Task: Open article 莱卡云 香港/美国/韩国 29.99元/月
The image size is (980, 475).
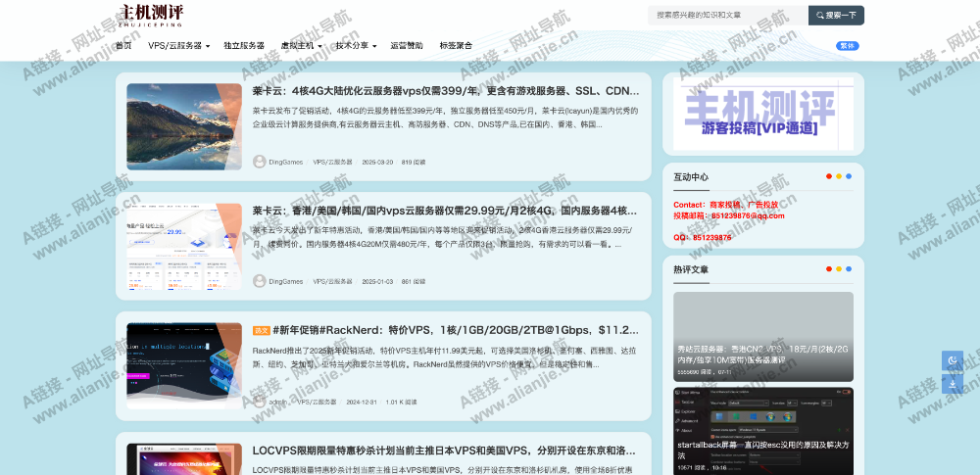Action: click(444, 211)
